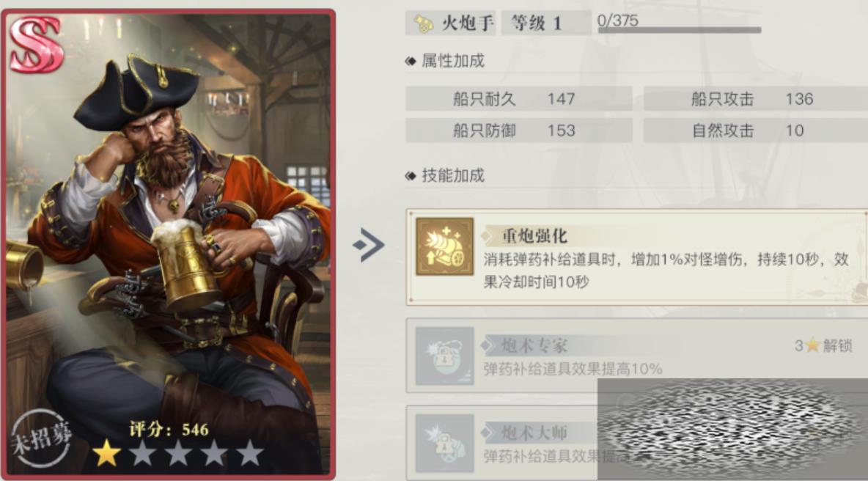Click the 重炮强化 skill icon
The image size is (868, 481).
click(444, 246)
